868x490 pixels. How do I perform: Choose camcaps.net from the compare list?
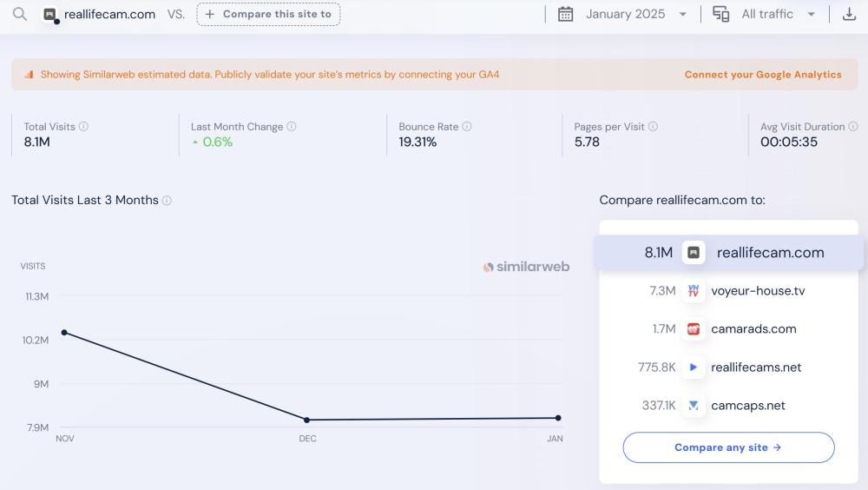click(747, 406)
